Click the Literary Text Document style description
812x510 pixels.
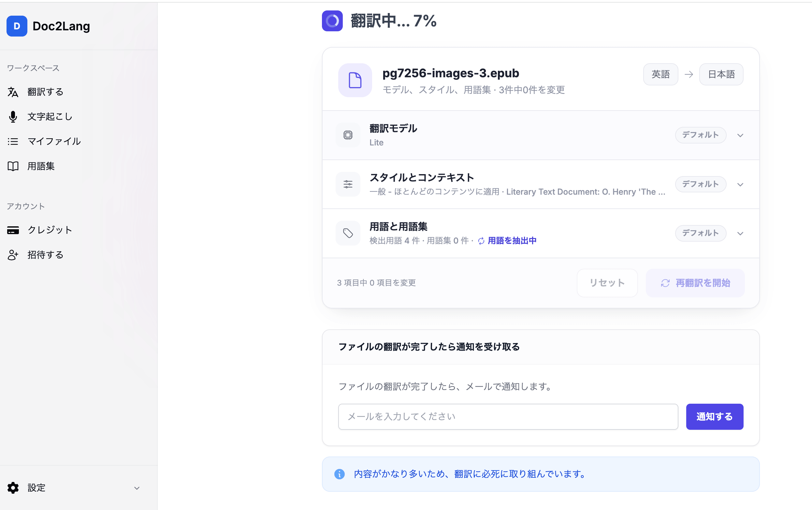click(x=586, y=192)
